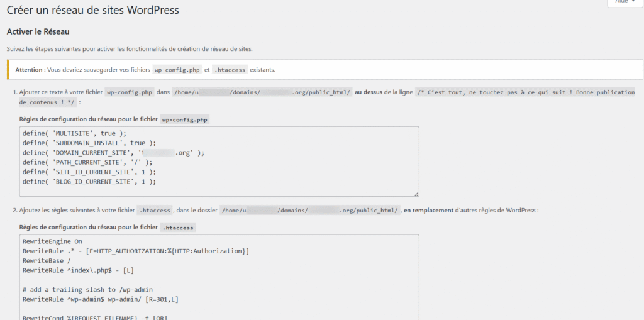Click the '# add a trailing slash to /wp-admin' comment
644x320 pixels.
(88, 290)
